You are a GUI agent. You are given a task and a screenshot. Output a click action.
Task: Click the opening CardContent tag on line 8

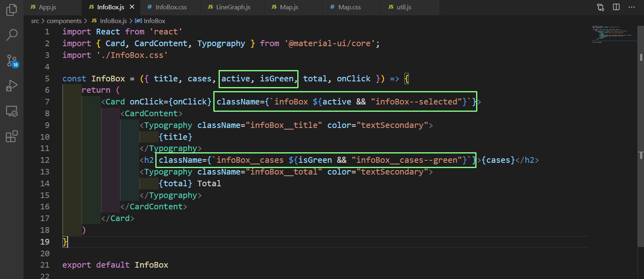pyautogui.click(x=151, y=113)
